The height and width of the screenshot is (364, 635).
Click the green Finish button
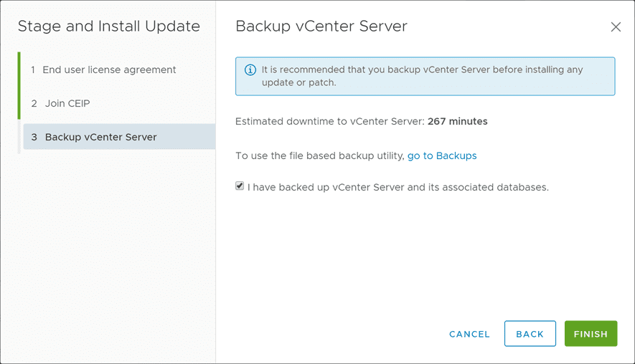coord(591,334)
